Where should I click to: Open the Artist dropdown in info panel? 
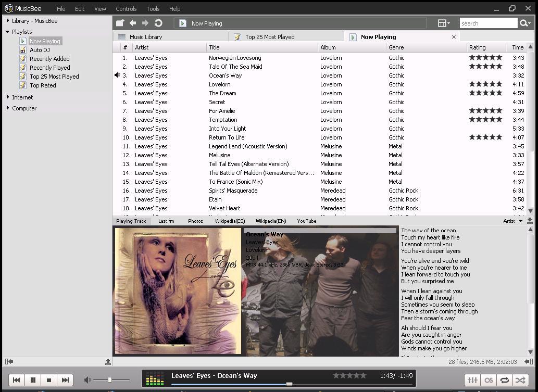tap(512, 221)
